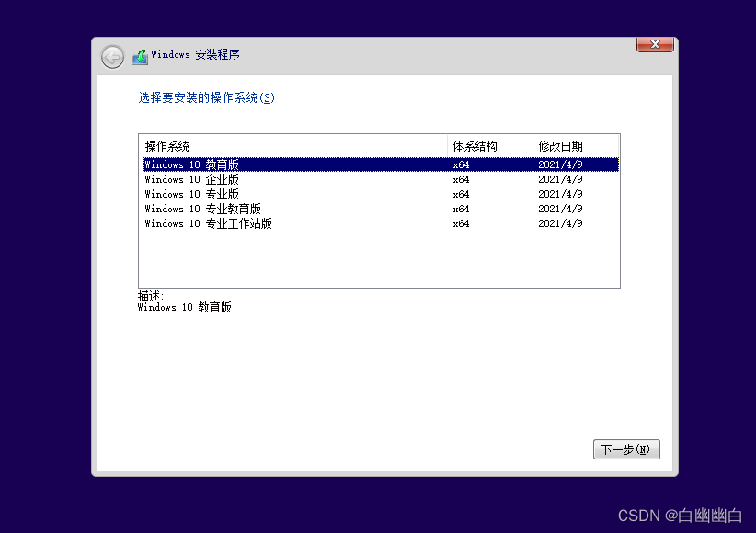
Task: Select the Windows 10 企业版 row
Action: click(x=381, y=179)
